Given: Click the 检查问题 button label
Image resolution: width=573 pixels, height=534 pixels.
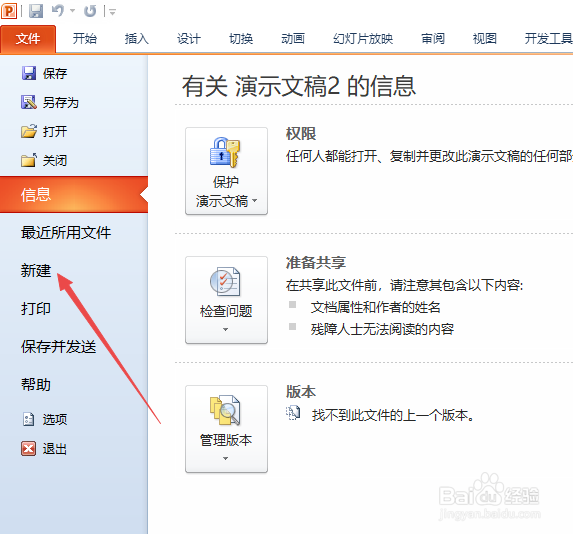Looking at the screenshot, I should pos(226,311).
